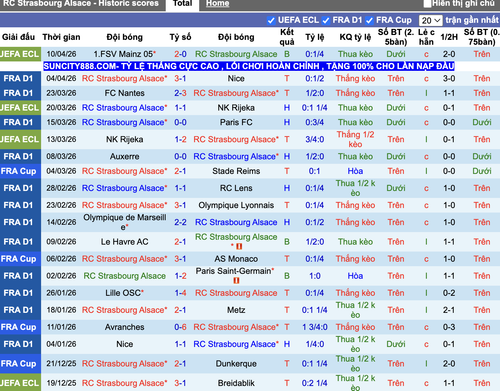Open Auxerre team link

point(124,156)
